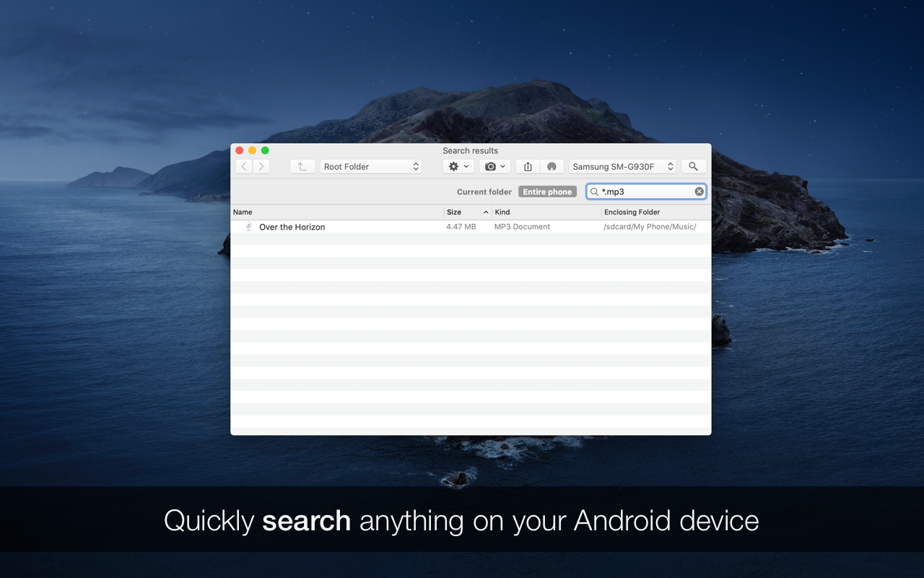Click the share icon in the toolbar
924x578 pixels.
[528, 166]
